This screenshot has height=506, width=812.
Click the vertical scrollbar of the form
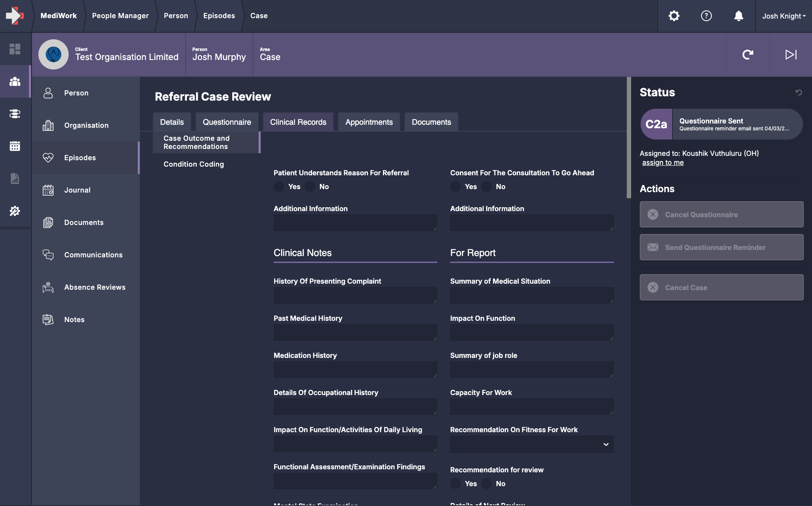629,138
